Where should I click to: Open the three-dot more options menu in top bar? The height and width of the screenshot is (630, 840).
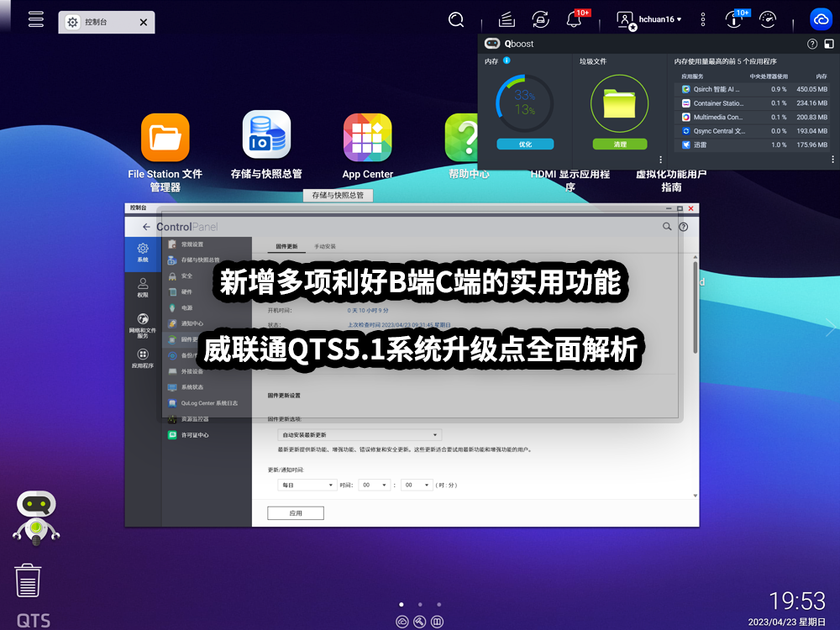703,20
